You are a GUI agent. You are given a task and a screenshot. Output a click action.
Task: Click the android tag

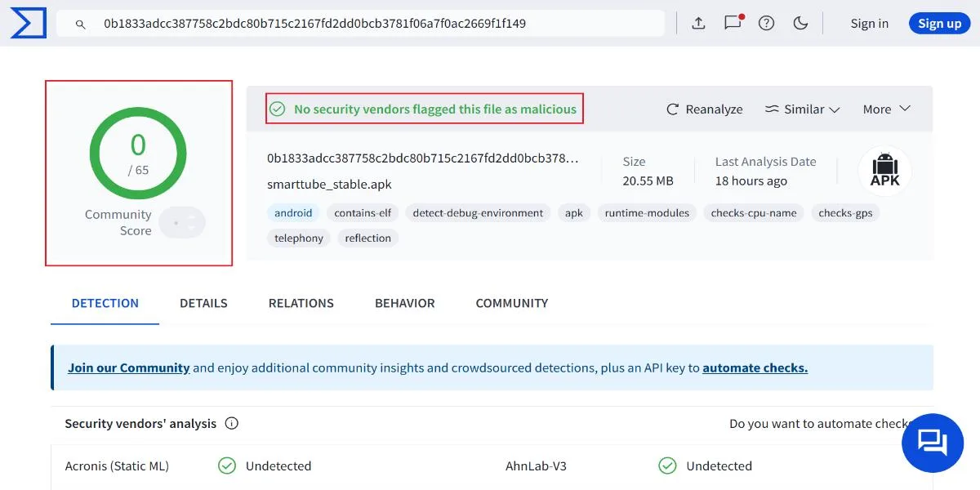click(293, 213)
